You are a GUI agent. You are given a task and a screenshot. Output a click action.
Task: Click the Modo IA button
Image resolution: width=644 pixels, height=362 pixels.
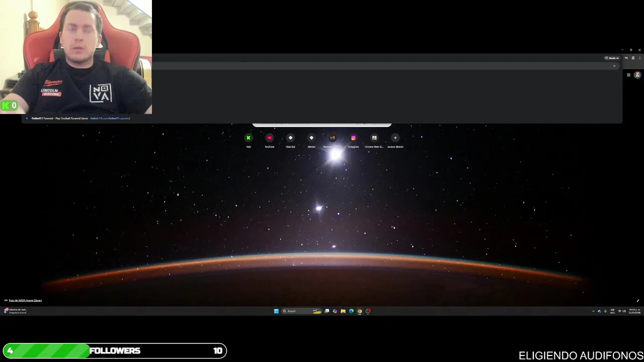612,58
